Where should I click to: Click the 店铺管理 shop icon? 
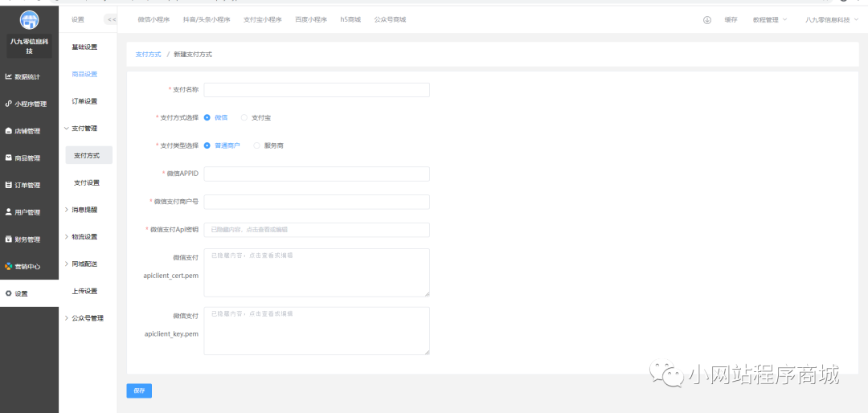coord(8,131)
